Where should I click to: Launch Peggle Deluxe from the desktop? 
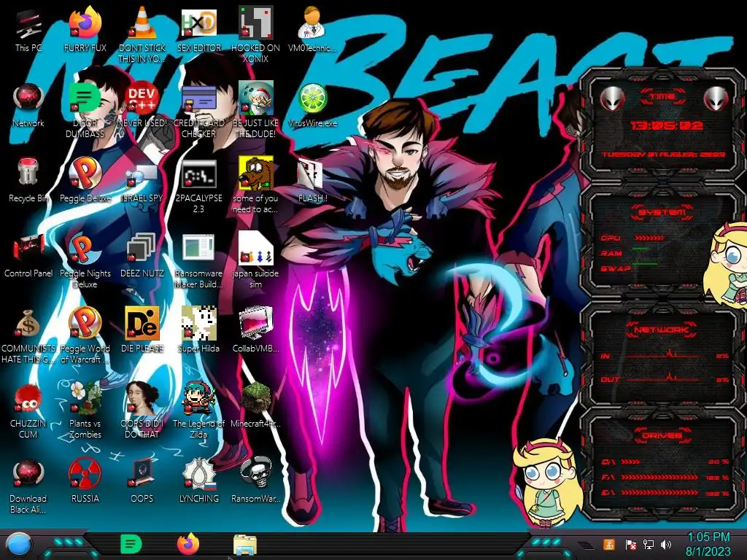pyautogui.click(x=85, y=180)
